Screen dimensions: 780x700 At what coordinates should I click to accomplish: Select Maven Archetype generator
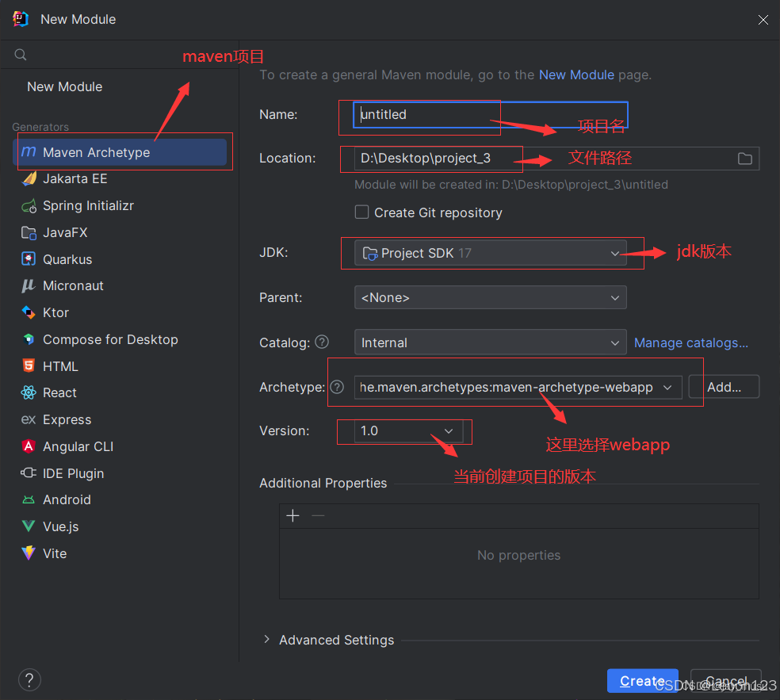(120, 152)
